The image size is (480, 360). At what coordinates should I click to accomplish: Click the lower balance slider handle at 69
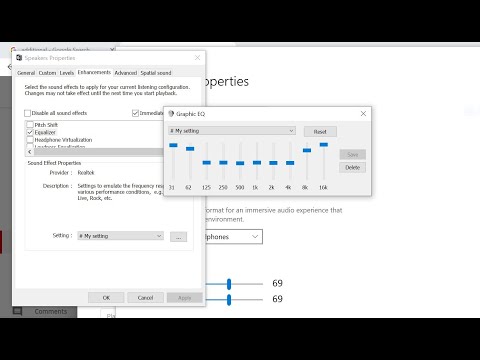(x=229, y=300)
